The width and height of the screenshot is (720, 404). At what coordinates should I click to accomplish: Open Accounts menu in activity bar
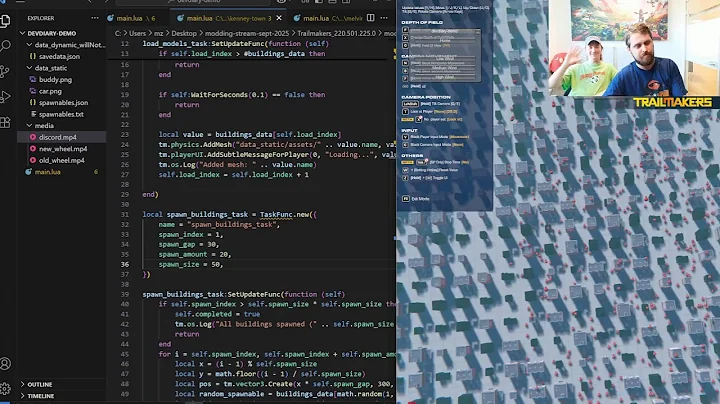[x=6, y=364]
